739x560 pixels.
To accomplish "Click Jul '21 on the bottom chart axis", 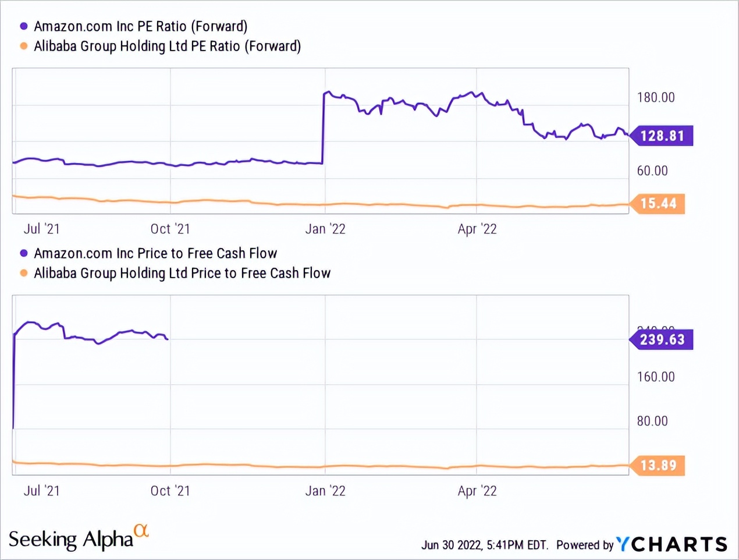I will 41,491.
